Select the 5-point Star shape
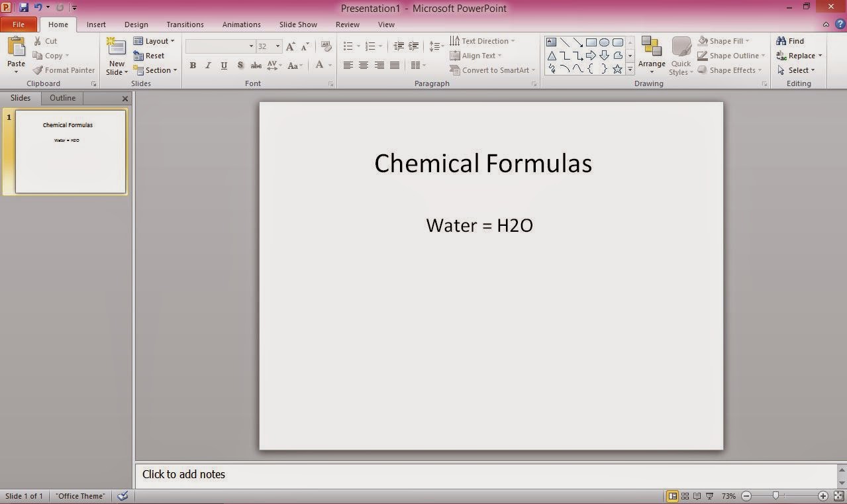Image resolution: width=847 pixels, height=504 pixels. click(618, 69)
